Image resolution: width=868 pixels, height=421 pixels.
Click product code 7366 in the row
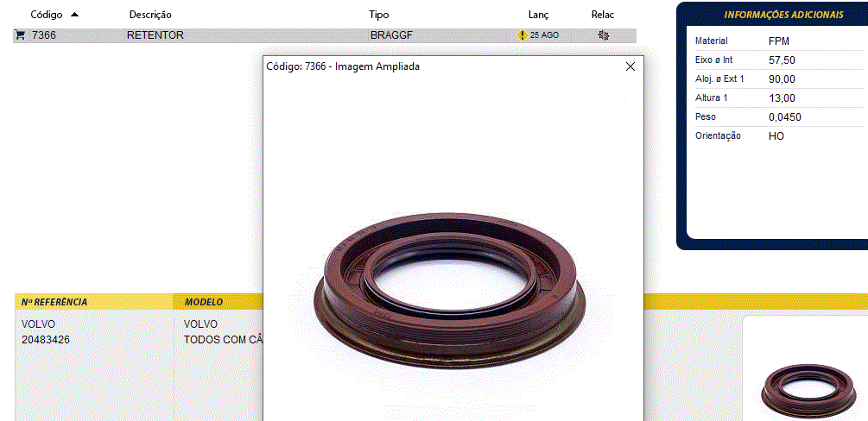(x=44, y=35)
